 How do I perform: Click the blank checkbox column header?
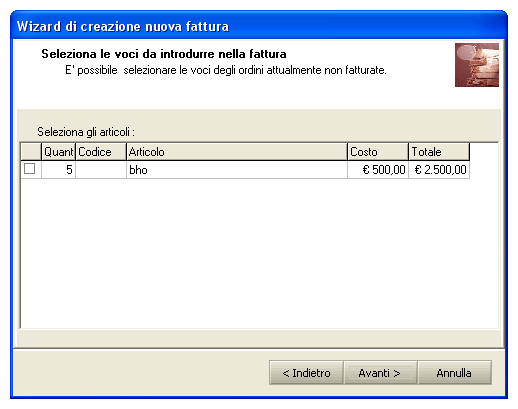click(x=31, y=152)
